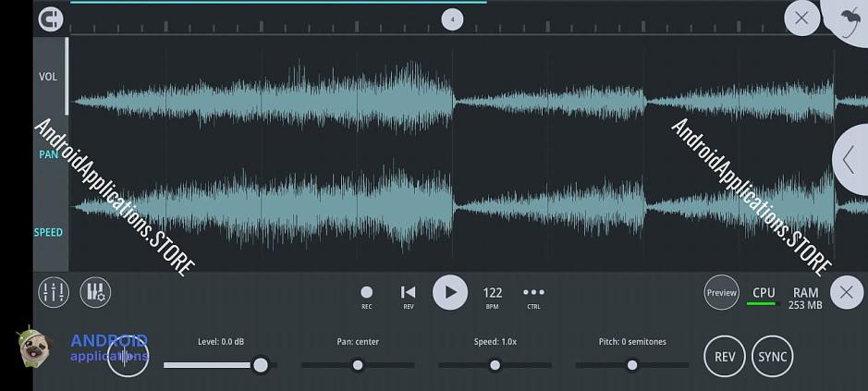Toggle the REV reverse button

(x=724, y=356)
